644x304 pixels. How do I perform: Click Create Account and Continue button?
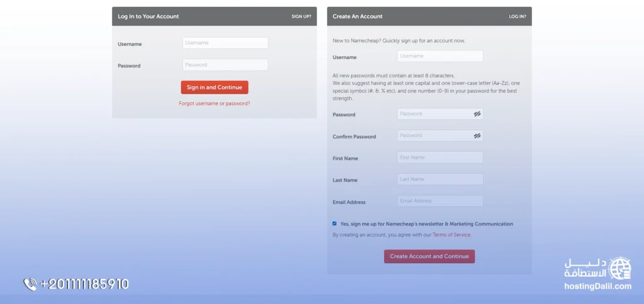(429, 256)
